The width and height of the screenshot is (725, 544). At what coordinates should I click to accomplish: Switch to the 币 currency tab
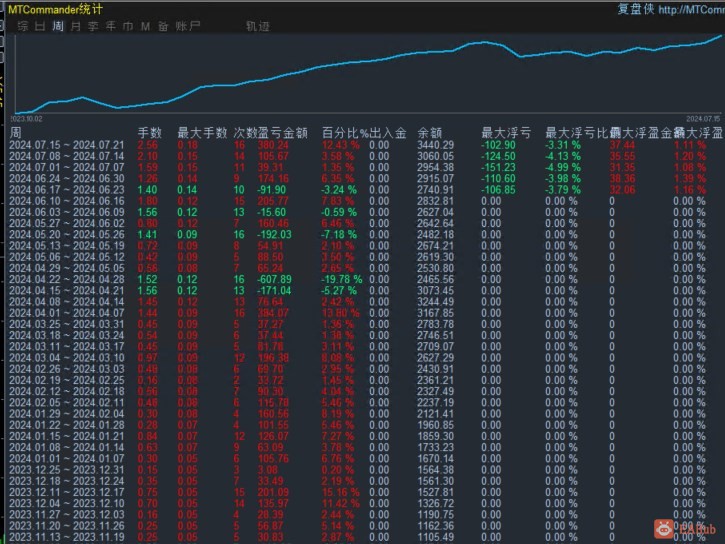click(x=128, y=26)
